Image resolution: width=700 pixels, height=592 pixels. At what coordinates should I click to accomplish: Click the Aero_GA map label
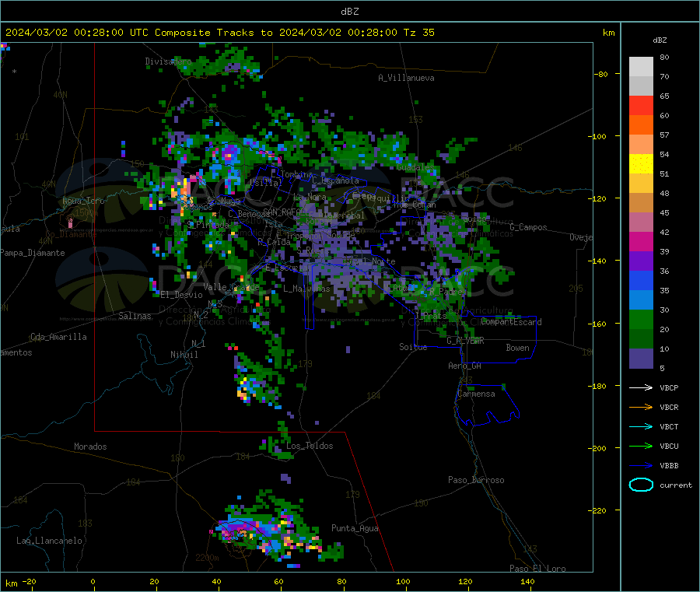464,366
